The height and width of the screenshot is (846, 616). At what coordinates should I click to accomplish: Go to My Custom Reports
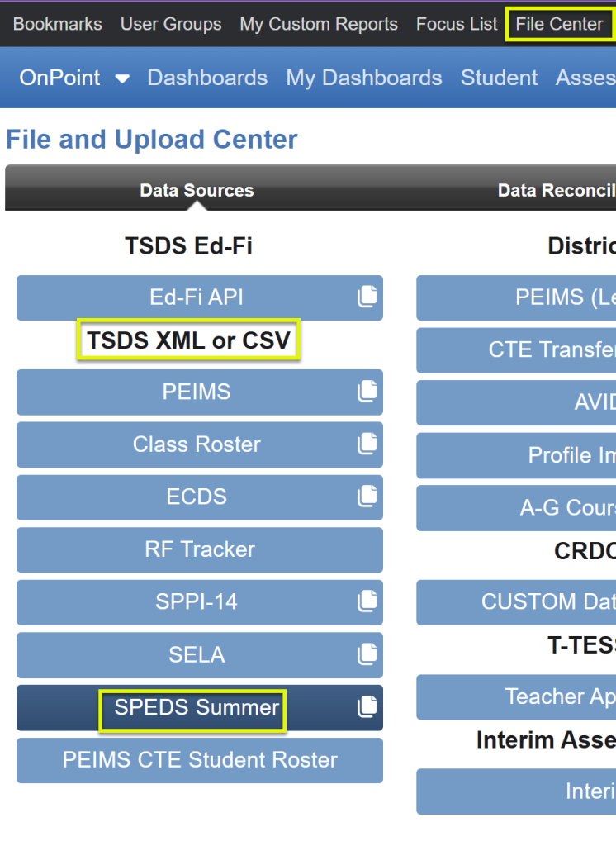(x=319, y=25)
